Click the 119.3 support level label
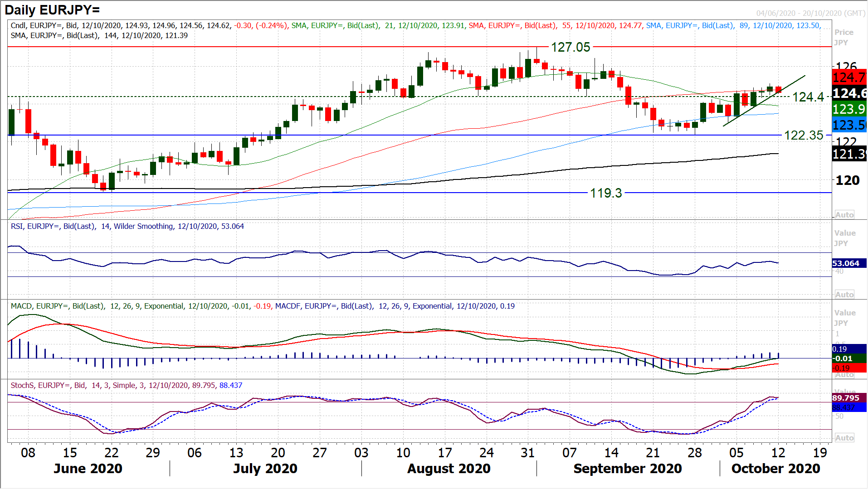Viewport: 868px width, 489px height. (x=606, y=193)
